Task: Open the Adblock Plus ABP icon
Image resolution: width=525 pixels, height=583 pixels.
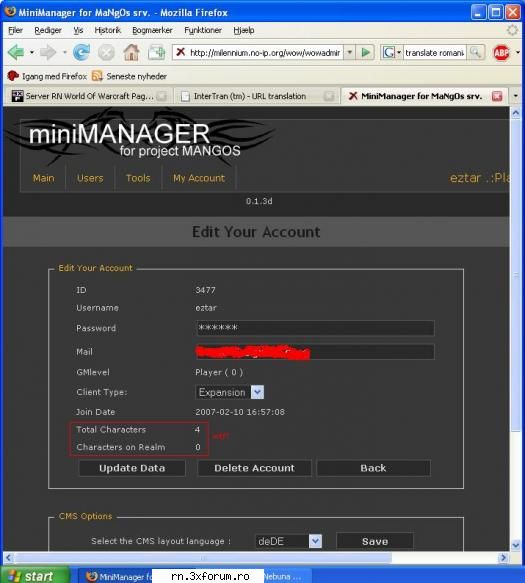Action: [501, 53]
